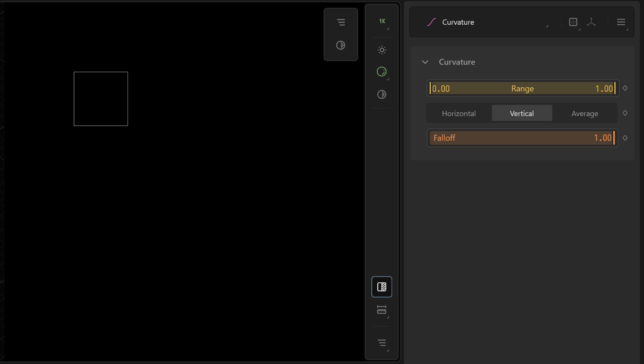Image resolution: width=644 pixels, height=364 pixels.
Task: Click the ruler measurement icon
Action: pos(381,310)
